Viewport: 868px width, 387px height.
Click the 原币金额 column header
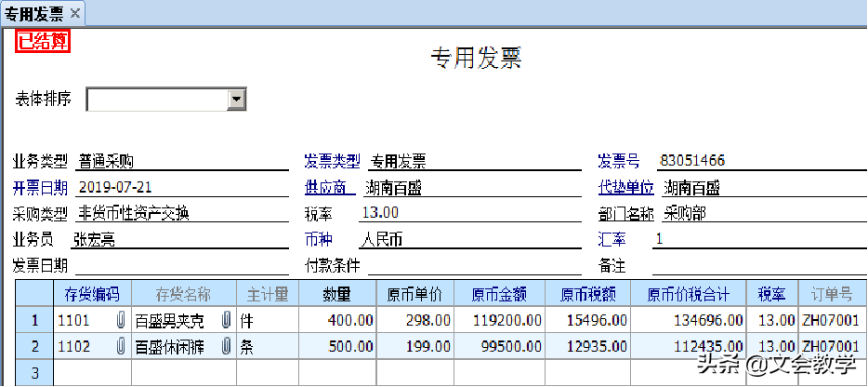pos(500,294)
